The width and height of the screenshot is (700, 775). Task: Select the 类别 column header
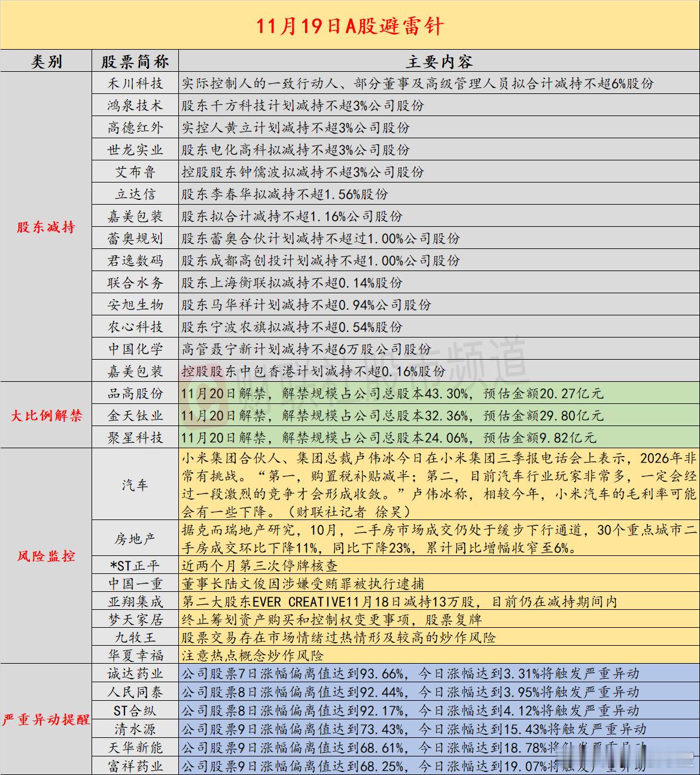pyautogui.click(x=47, y=60)
